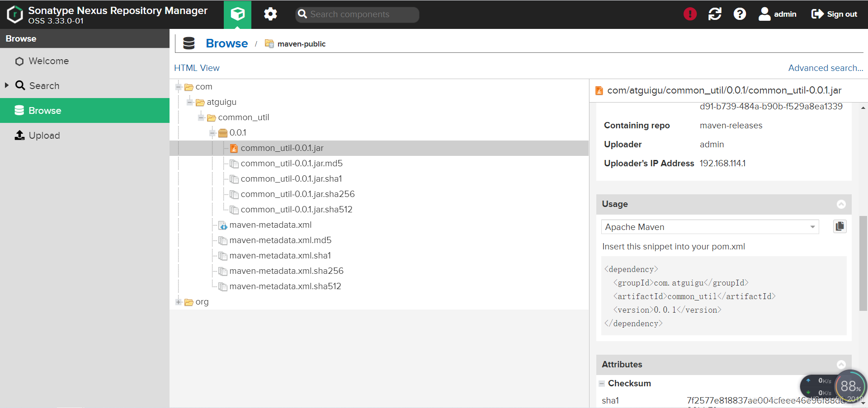Collapse the Checksum group
868x408 pixels.
[x=602, y=384]
